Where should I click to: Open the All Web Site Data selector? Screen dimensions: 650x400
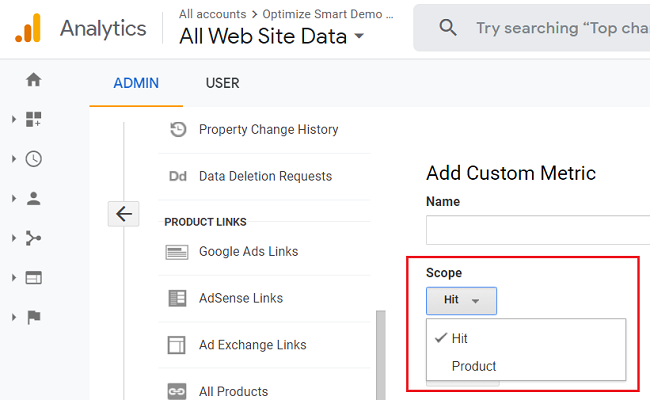pyautogui.click(x=271, y=37)
